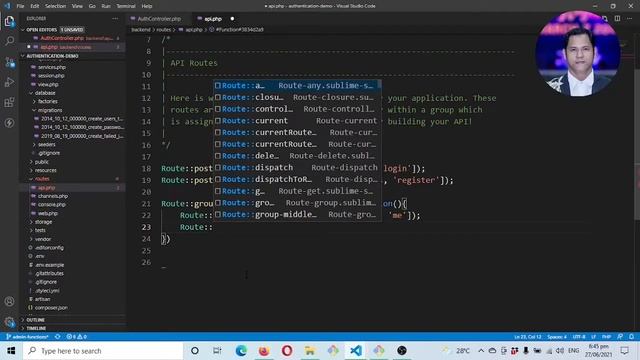The width and height of the screenshot is (640, 360).
Task: Open composer.json in the explorer
Action: click(51, 308)
